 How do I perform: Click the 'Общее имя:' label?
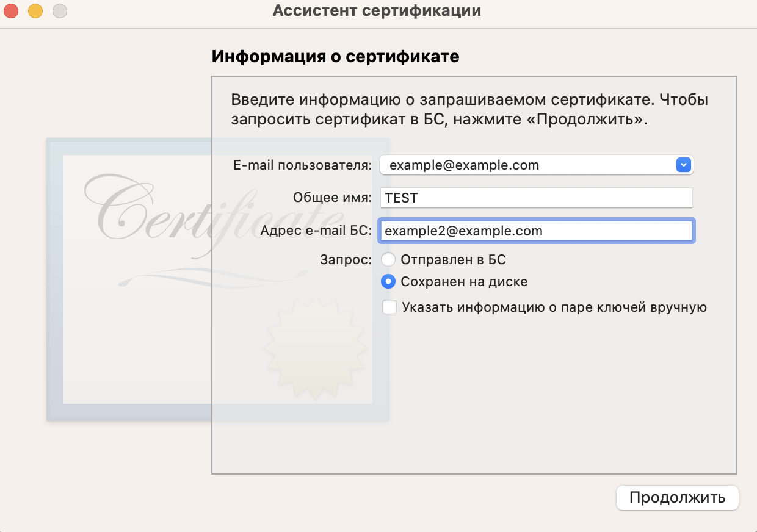coord(331,198)
